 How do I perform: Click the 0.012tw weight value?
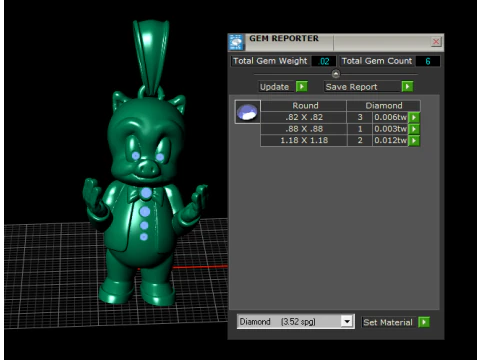390,140
